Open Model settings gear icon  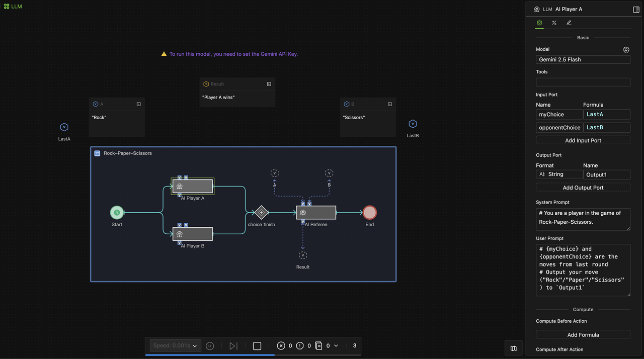626,50
